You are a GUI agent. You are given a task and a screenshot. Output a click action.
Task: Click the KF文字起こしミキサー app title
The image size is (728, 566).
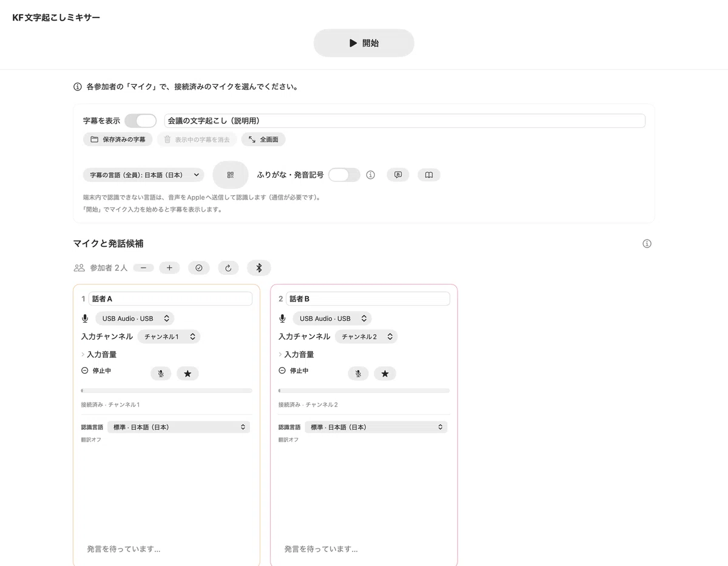(x=56, y=18)
